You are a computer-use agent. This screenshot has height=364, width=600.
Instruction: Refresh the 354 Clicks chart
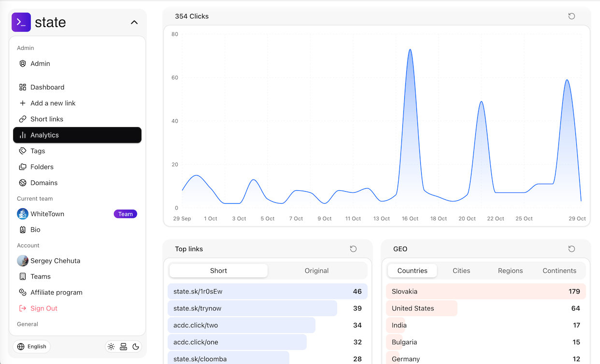(571, 16)
